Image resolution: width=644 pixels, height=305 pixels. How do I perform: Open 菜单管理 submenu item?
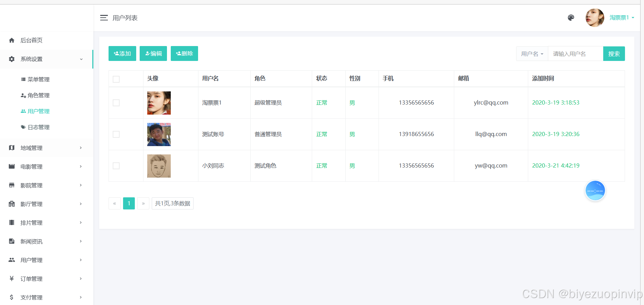point(35,79)
